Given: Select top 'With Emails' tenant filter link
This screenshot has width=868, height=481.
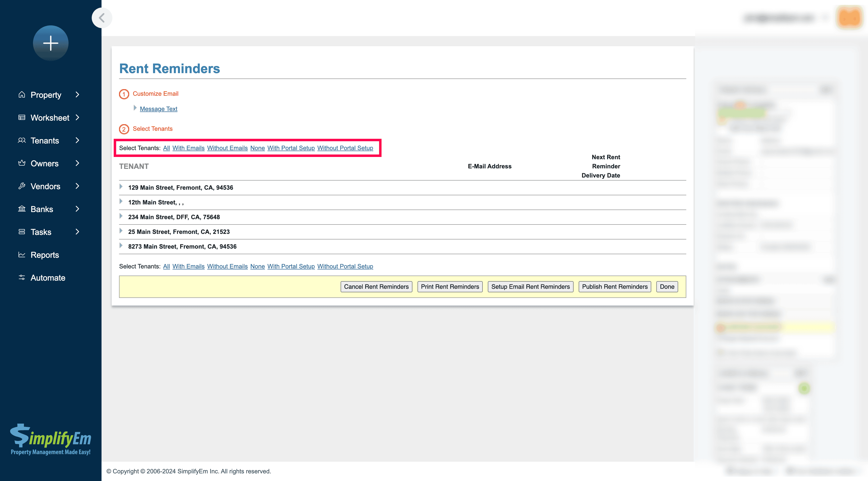Looking at the screenshot, I should 188,148.
